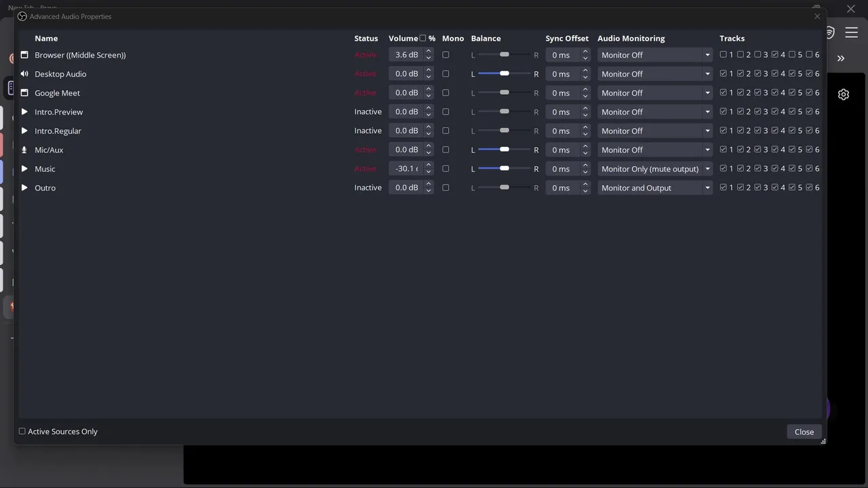Open Monitor Only (mute output) dropdown for Music

coord(655,169)
